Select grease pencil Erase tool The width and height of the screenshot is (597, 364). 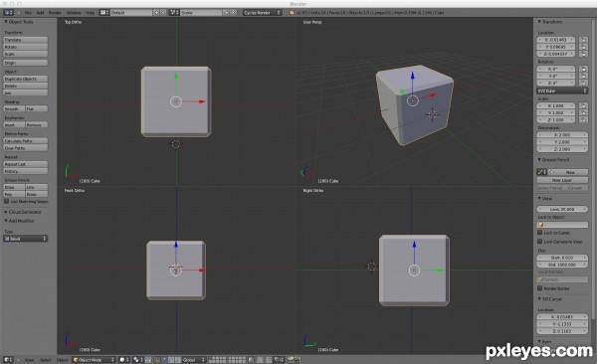point(37,194)
